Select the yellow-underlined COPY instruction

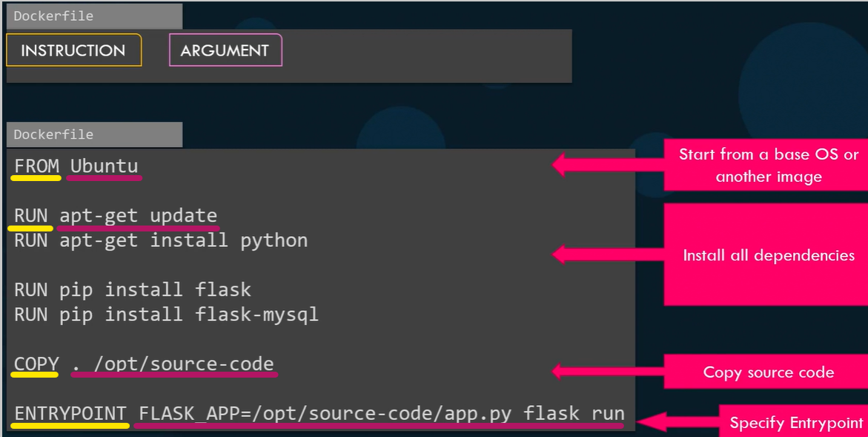35,364
